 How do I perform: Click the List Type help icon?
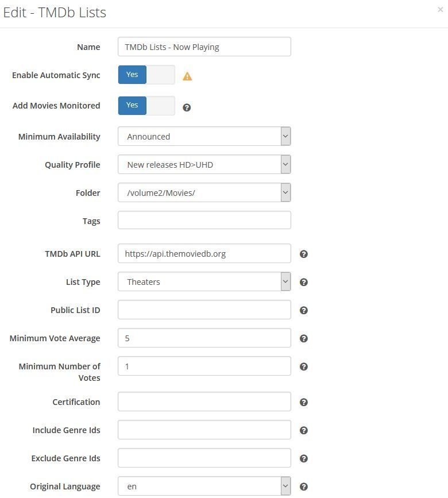(304, 282)
